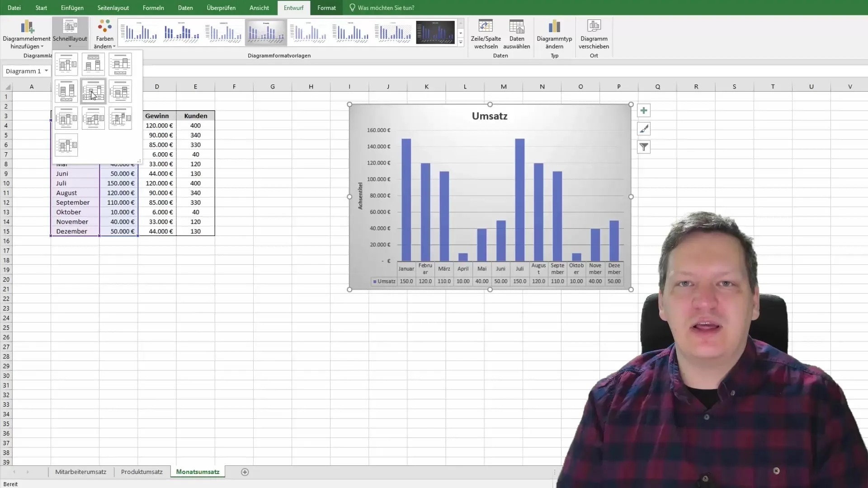Screen dimensions: 868x488
Task: Choose first quick layout in top row
Action: tap(66, 65)
